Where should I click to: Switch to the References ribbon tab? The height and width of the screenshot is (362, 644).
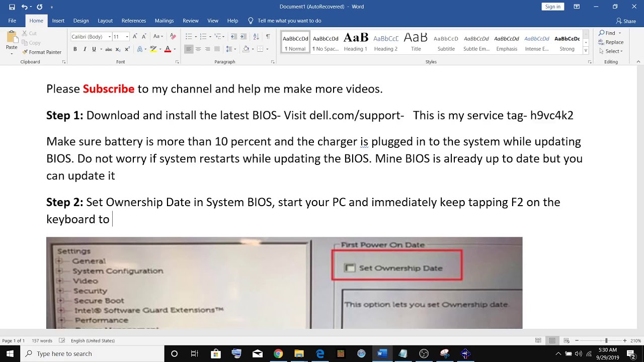[134, 21]
